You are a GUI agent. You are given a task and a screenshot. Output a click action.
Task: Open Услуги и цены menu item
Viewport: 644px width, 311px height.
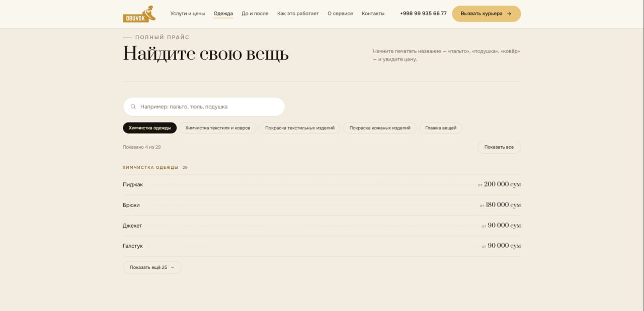tap(188, 14)
